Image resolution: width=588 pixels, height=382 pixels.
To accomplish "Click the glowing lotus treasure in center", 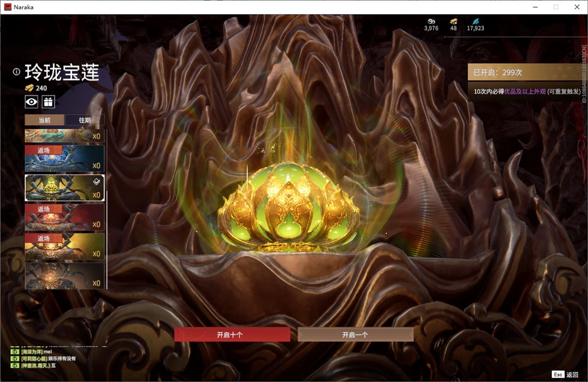I will [x=289, y=206].
